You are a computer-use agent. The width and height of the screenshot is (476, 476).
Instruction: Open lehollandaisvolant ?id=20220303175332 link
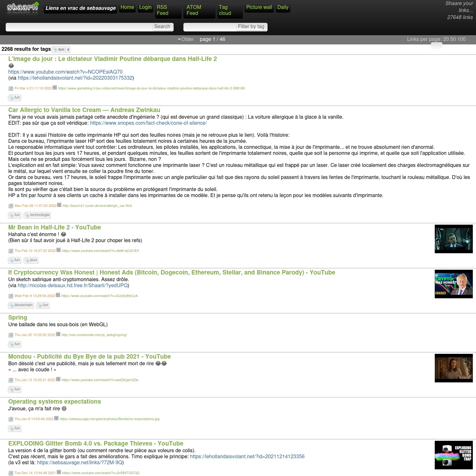pos(75,78)
